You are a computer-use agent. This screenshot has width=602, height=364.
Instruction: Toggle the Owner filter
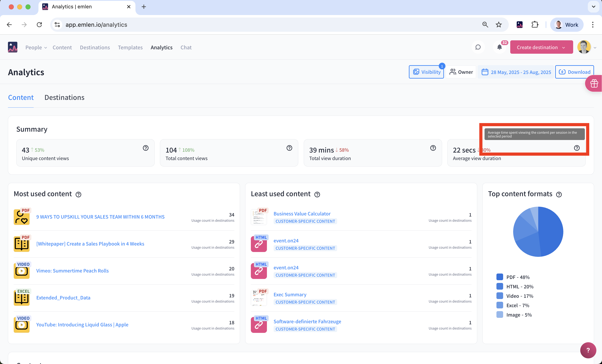461,72
